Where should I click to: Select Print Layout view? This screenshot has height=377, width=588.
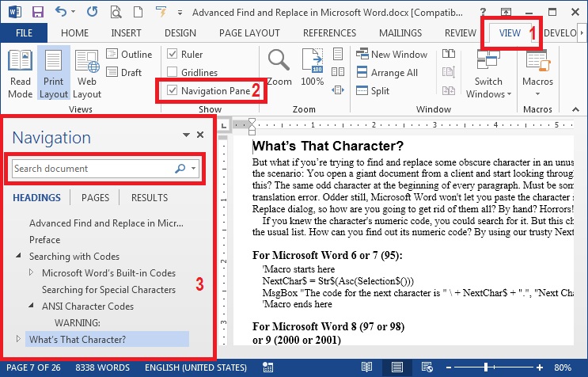[x=54, y=74]
